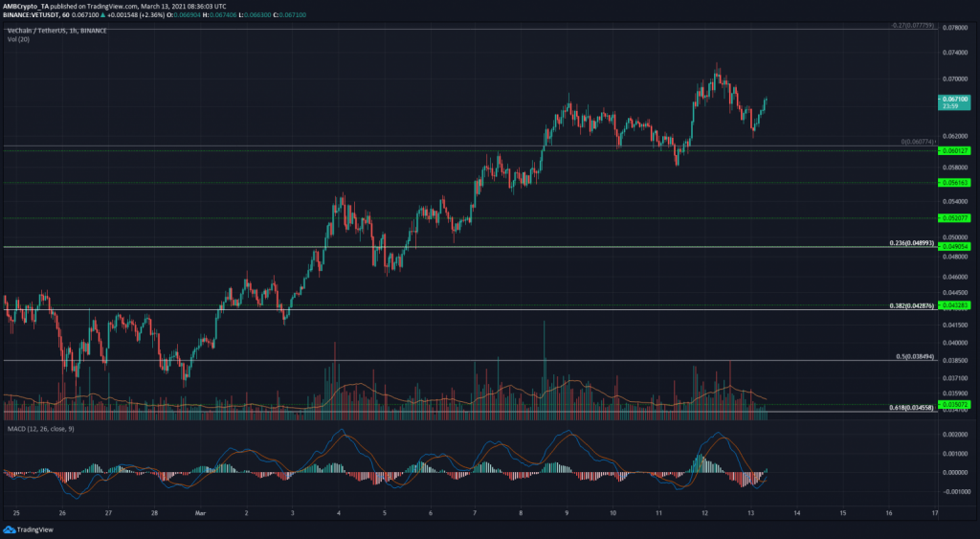
Task: Select the -0.27(0.077759) Fibonacci extension label
Action: pyautogui.click(x=913, y=26)
